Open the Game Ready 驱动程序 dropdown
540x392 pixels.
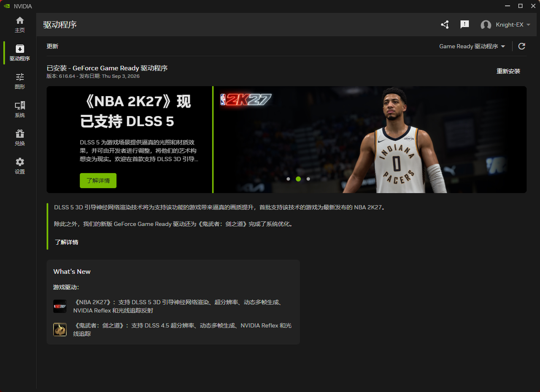coord(472,46)
